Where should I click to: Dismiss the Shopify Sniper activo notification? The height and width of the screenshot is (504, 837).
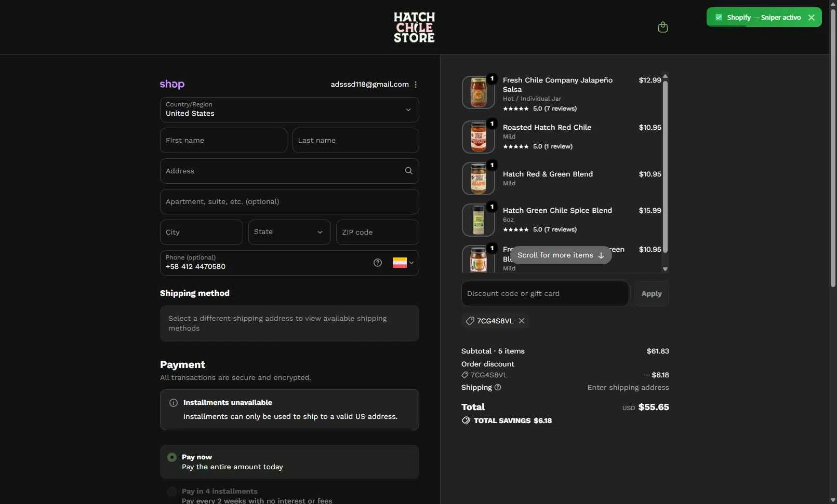click(812, 17)
